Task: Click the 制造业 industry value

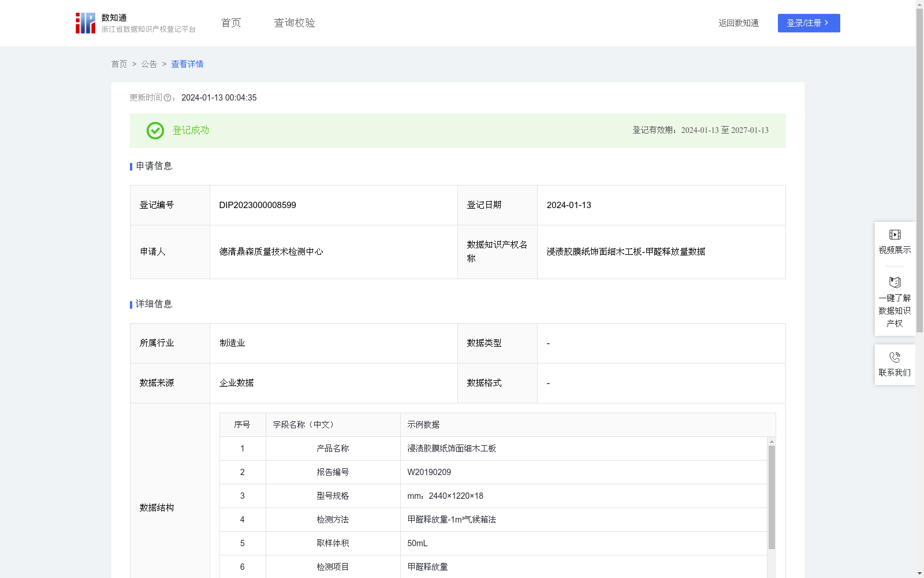Action: point(232,343)
